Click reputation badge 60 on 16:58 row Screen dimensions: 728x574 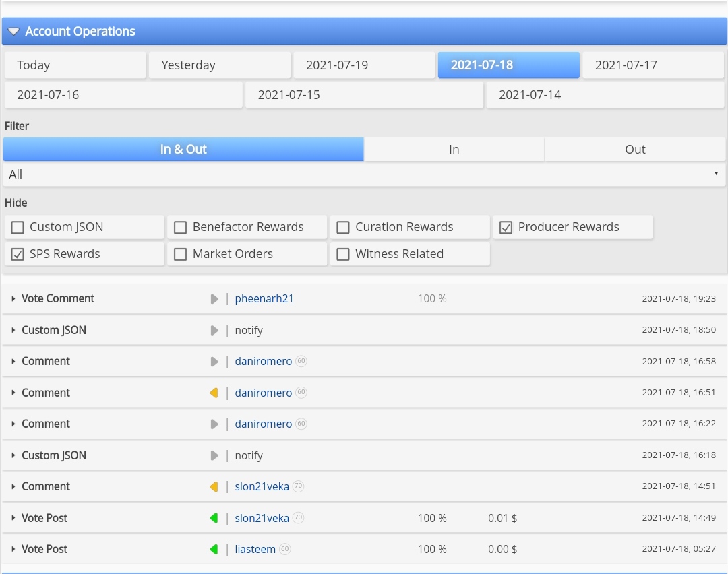(301, 361)
